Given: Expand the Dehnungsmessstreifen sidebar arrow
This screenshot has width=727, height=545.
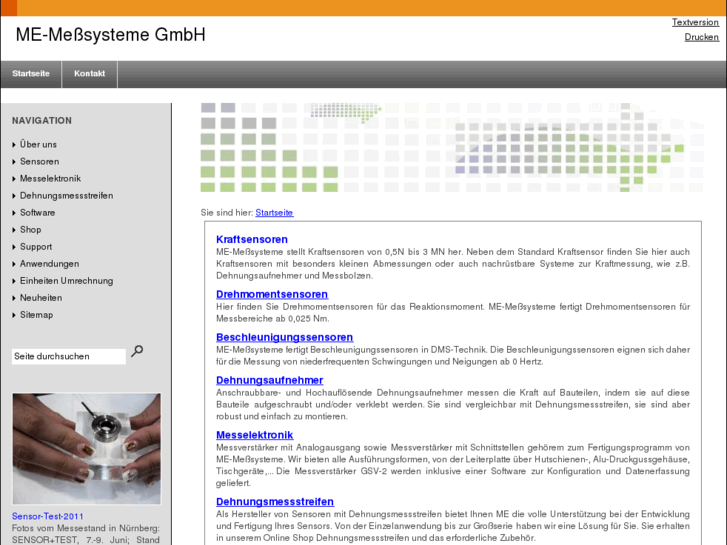Looking at the screenshot, I should click(14, 196).
